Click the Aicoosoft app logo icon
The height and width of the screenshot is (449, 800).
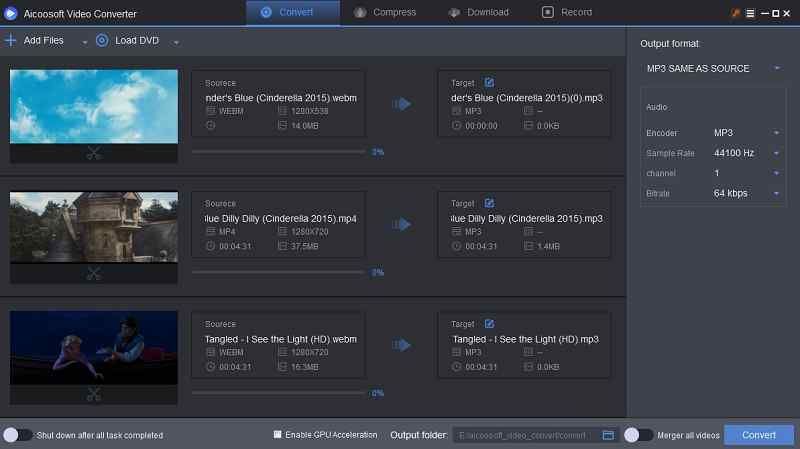pyautogui.click(x=11, y=13)
